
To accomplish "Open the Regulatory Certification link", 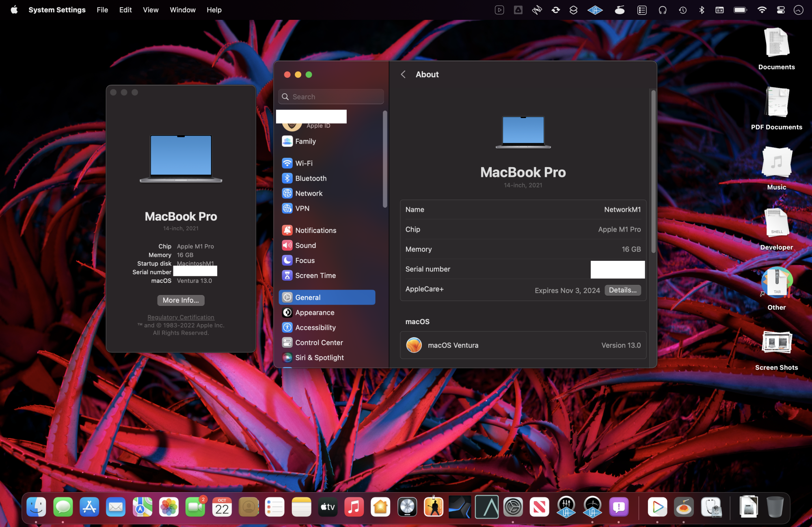I will point(181,317).
